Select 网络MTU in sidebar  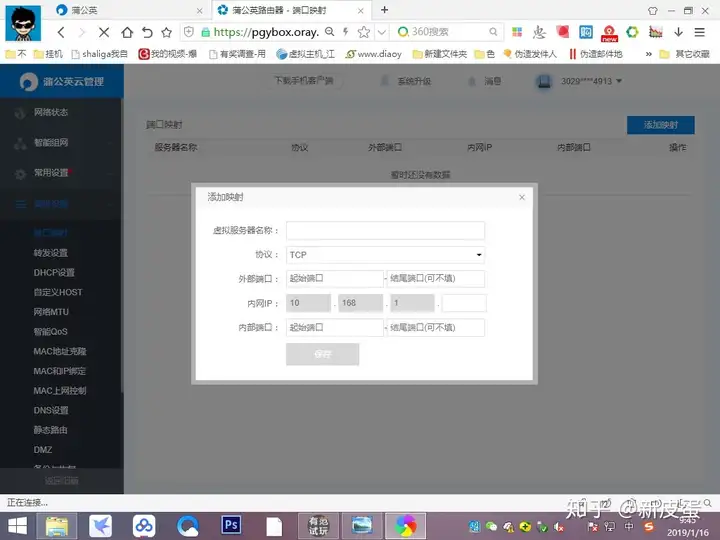[x=51, y=312]
